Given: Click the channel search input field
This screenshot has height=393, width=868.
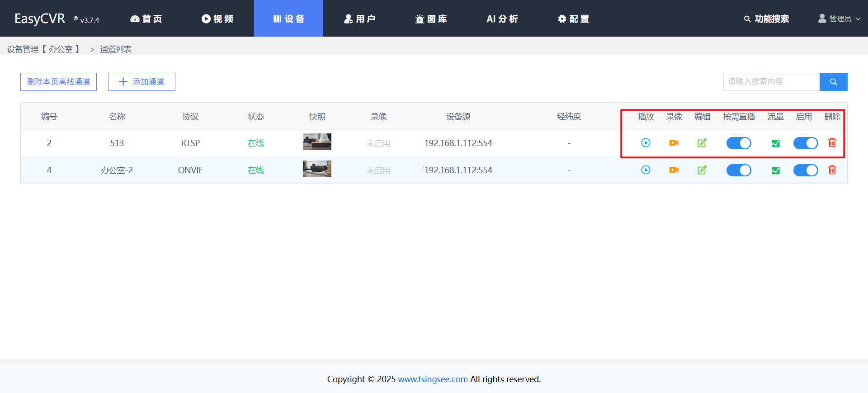Looking at the screenshot, I should 771,82.
